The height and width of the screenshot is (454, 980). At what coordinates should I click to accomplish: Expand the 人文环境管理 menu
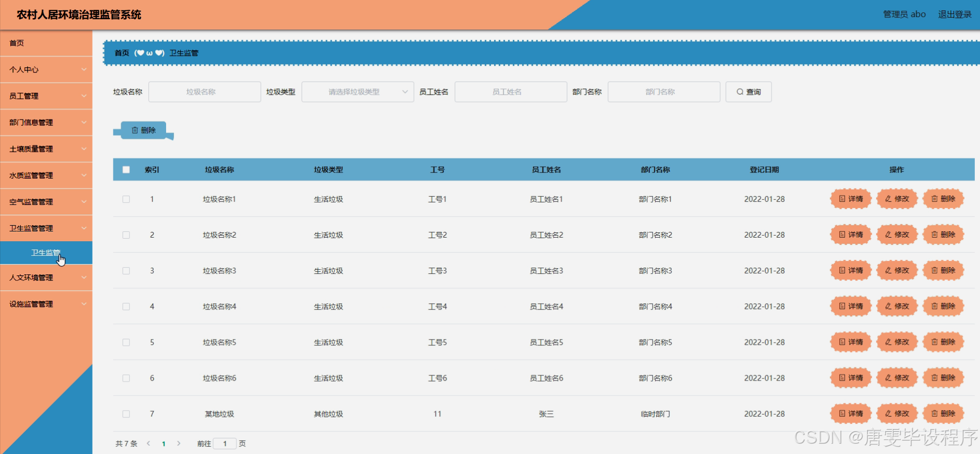46,277
